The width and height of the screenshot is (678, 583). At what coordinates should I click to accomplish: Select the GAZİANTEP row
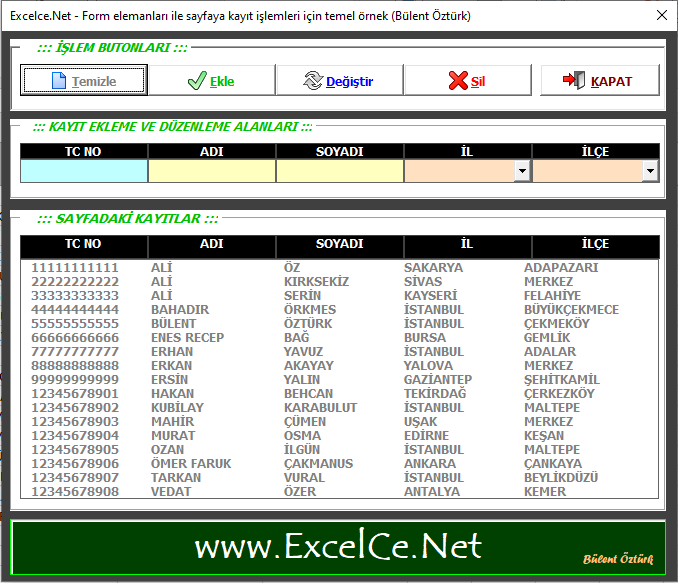339,380
